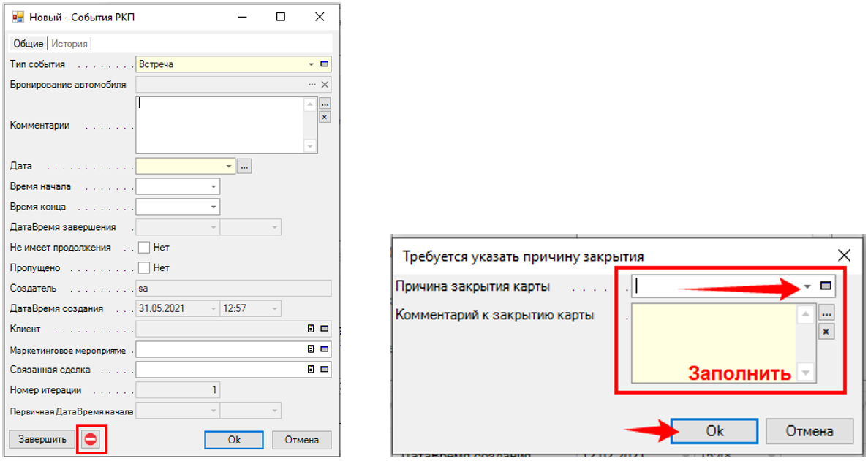Open the Тип события selection window icon
The height and width of the screenshot is (461, 868).
(325, 64)
